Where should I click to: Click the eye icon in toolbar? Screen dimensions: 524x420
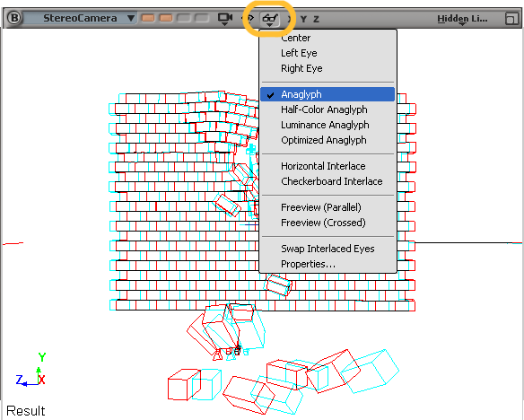click(248, 18)
